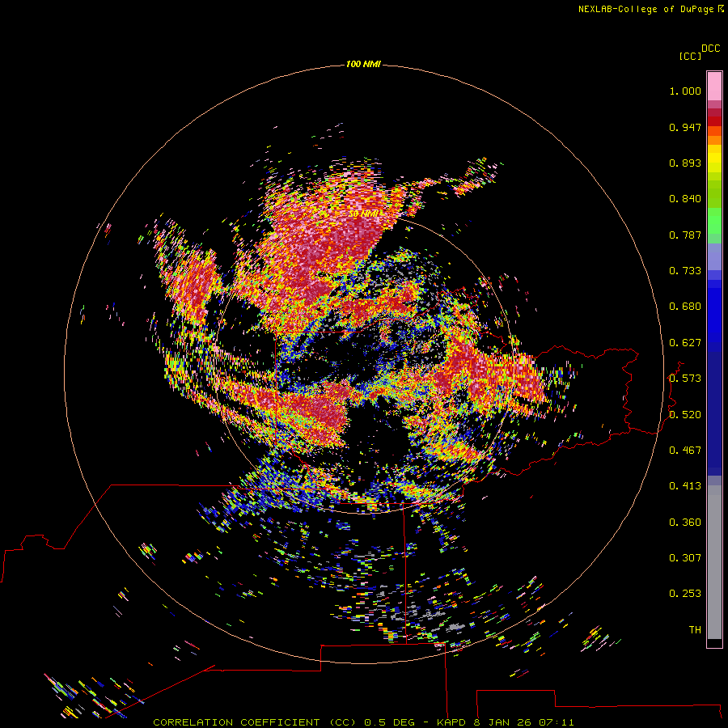This screenshot has width=728, height=728.
Task: Click the CORRELATION COEFFICIENT caption at bottom
Action: pyautogui.click(x=254, y=722)
